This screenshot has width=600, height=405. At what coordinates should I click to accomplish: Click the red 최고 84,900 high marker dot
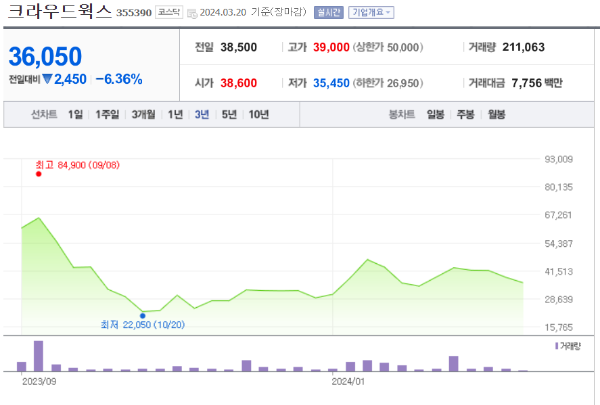[x=39, y=174]
